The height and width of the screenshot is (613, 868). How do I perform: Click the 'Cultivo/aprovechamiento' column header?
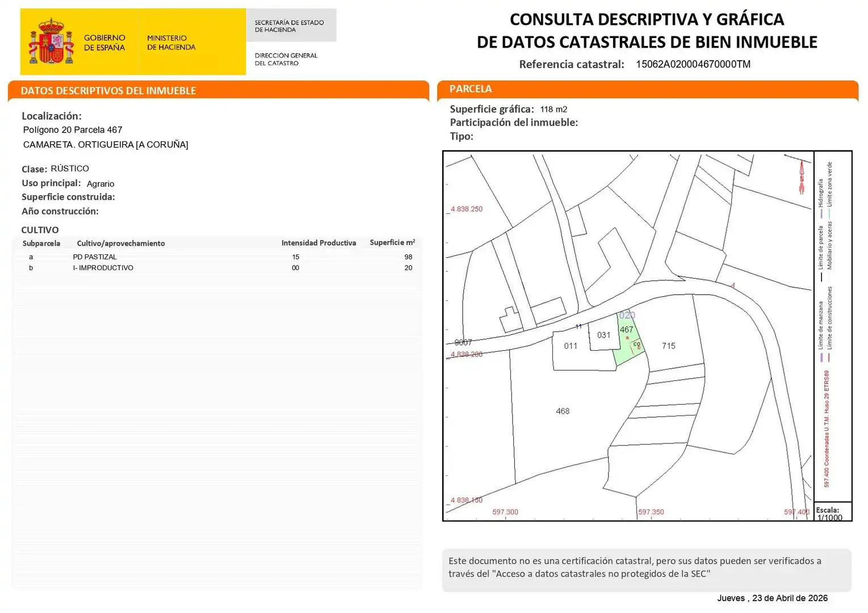121,243
